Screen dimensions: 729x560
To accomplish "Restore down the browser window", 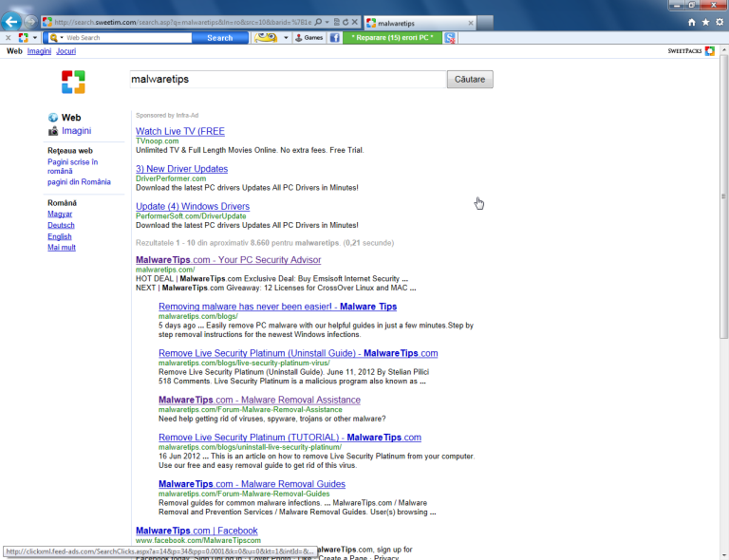I will (x=692, y=5).
